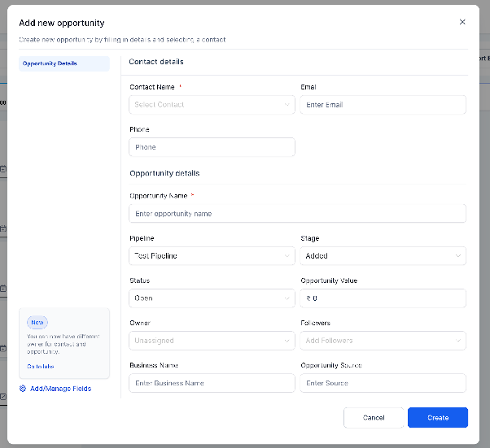Image resolution: width=490 pixels, height=448 pixels.
Task: Click the Contact details heading
Action: (x=156, y=62)
